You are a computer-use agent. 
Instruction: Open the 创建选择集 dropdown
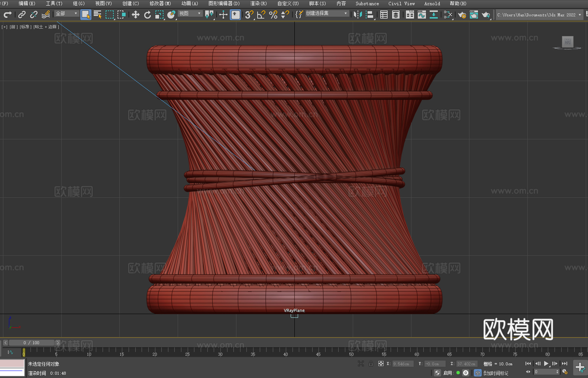[327, 13]
